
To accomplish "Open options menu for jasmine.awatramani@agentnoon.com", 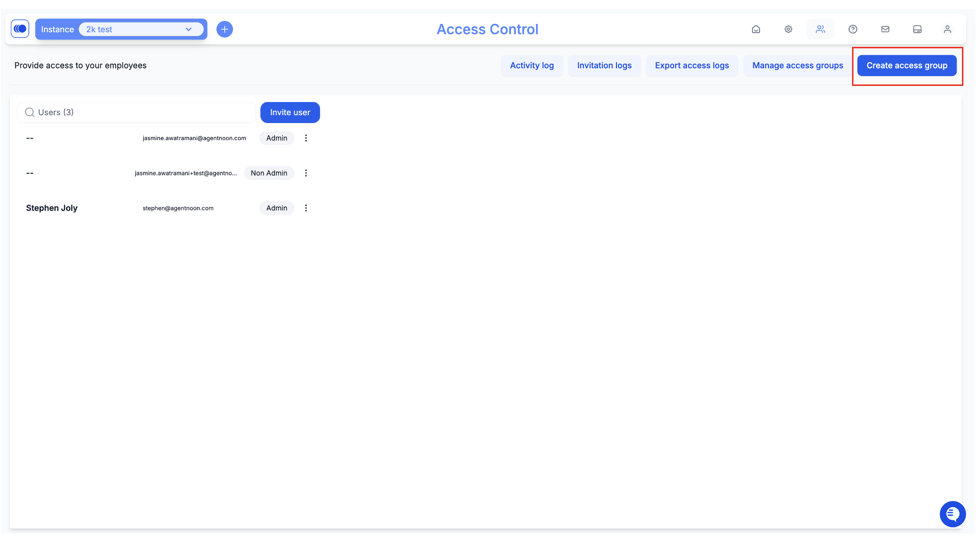I will pyautogui.click(x=306, y=138).
